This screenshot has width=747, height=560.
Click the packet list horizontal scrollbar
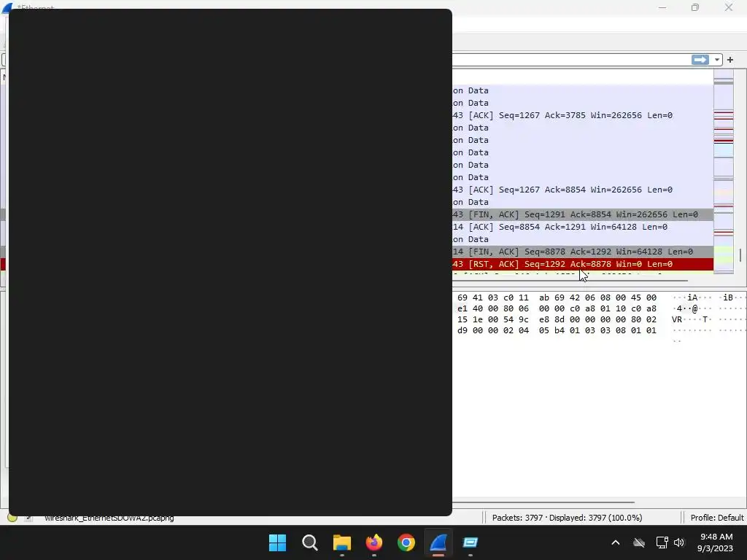(x=569, y=281)
